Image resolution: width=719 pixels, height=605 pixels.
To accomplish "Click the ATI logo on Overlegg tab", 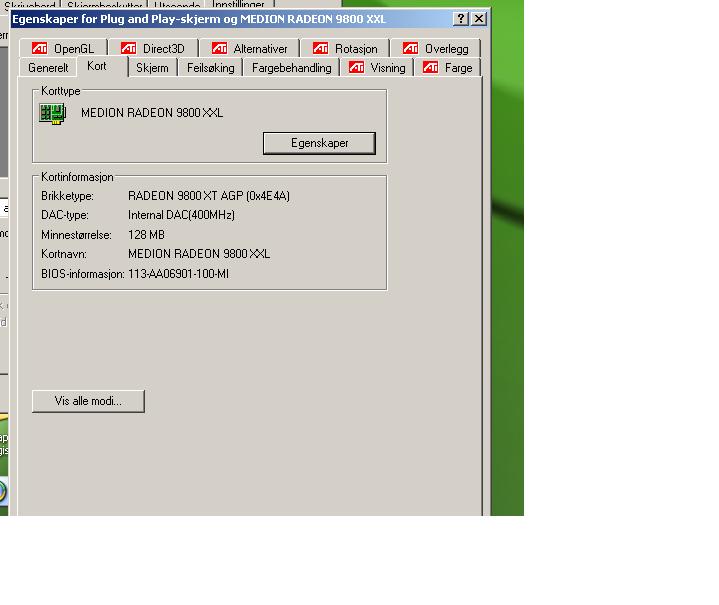I will (410, 48).
